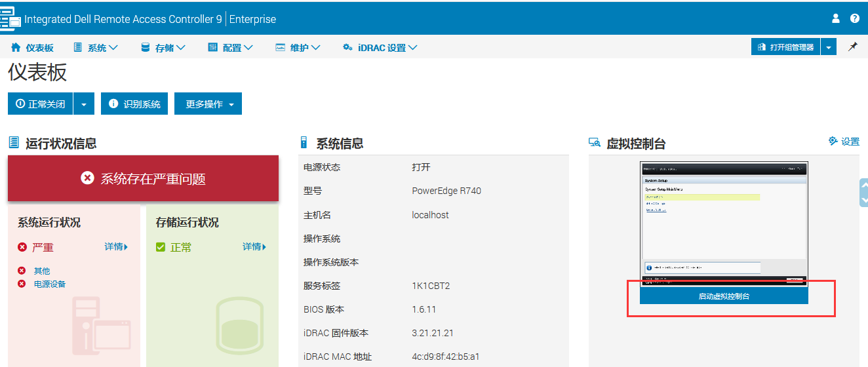Viewport: 868px width, 367px height.
Task: Open the 配置 menu
Action: coord(231,47)
